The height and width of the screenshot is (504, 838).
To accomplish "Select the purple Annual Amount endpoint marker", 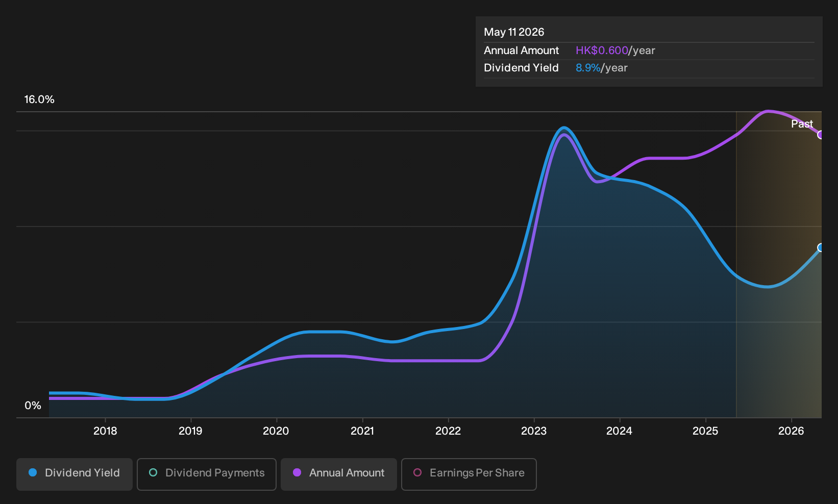I will click(x=821, y=135).
